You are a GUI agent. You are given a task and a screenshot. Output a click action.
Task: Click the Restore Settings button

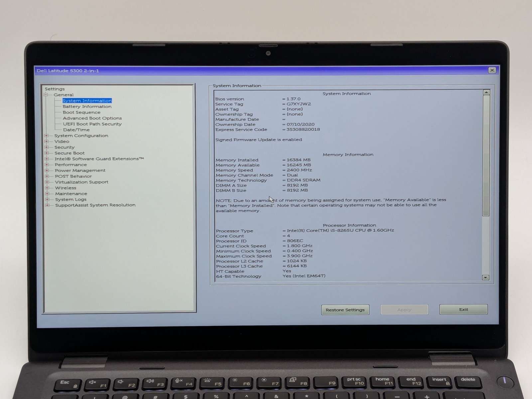(345, 310)
